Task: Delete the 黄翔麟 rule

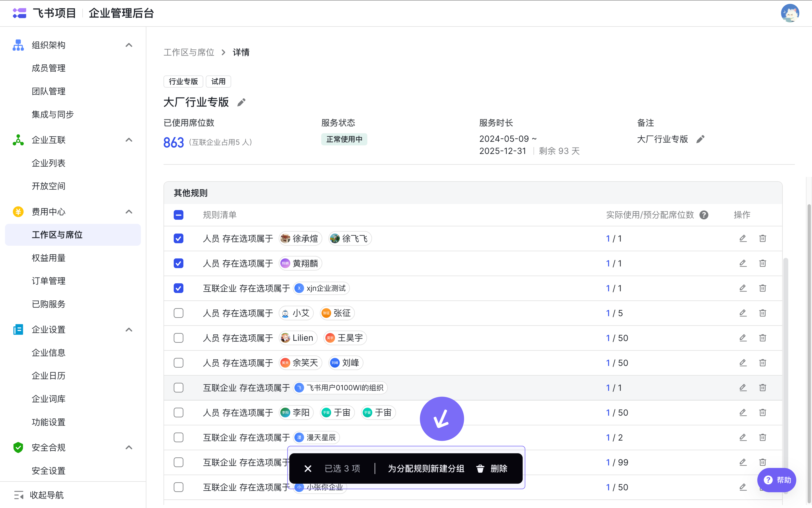Action: point(763,263)
